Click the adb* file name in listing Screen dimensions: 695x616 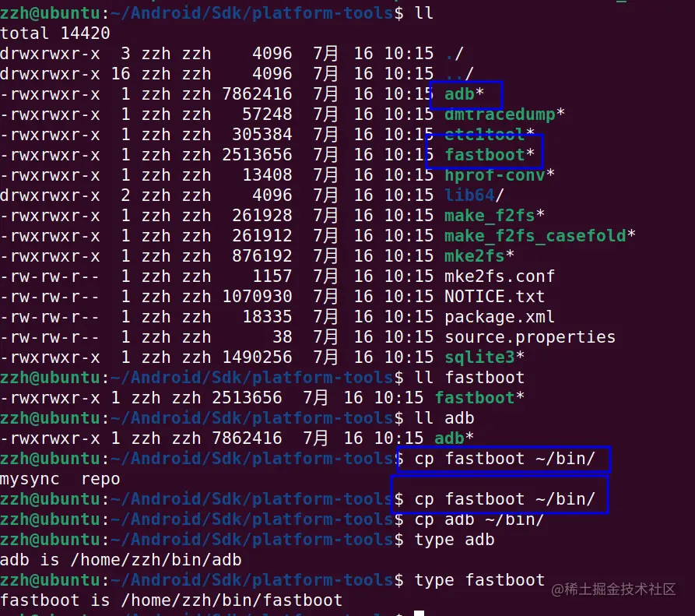pos(464,94)
